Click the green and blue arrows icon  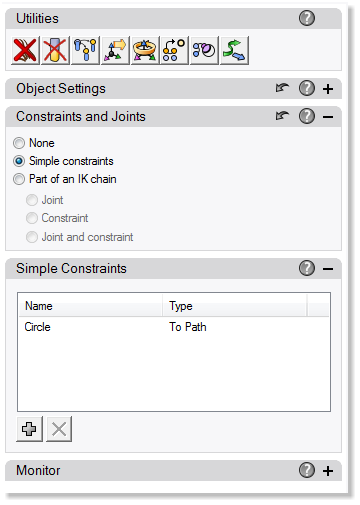coord(234,50)
